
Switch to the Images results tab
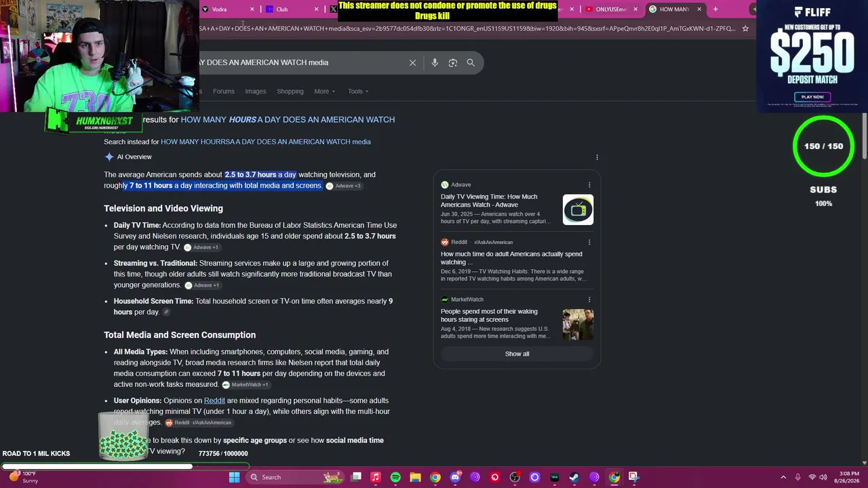coord(256,91)
